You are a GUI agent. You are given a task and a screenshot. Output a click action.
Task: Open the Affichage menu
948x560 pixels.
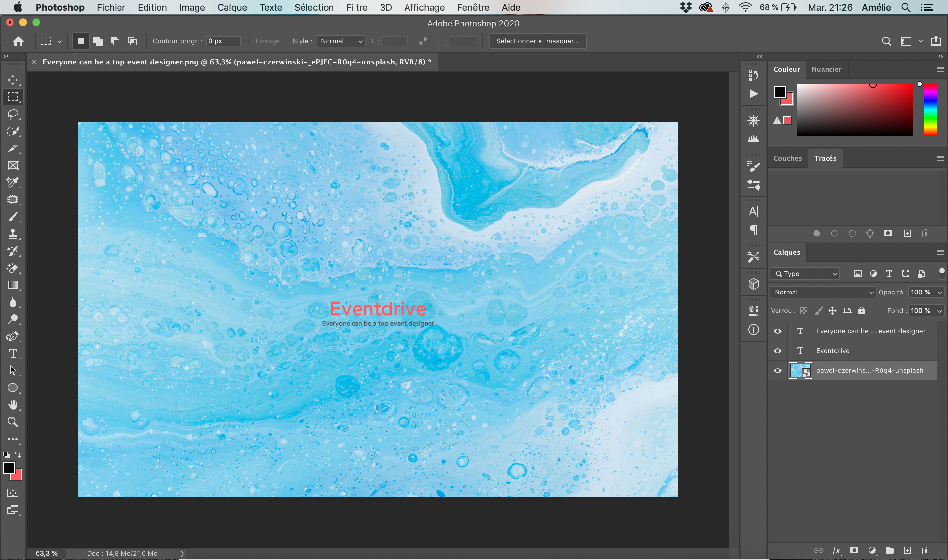(x=424, y=7)
